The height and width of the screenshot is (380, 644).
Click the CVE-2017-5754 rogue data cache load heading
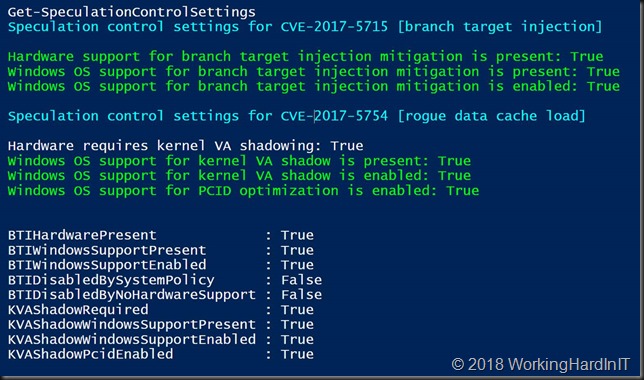297,116
